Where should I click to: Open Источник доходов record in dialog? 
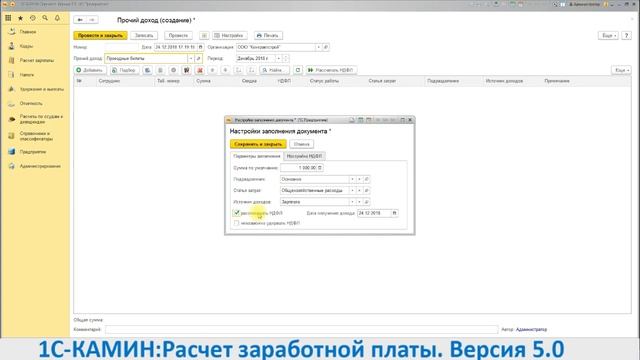pyautogui.click(x=367, y=202)
